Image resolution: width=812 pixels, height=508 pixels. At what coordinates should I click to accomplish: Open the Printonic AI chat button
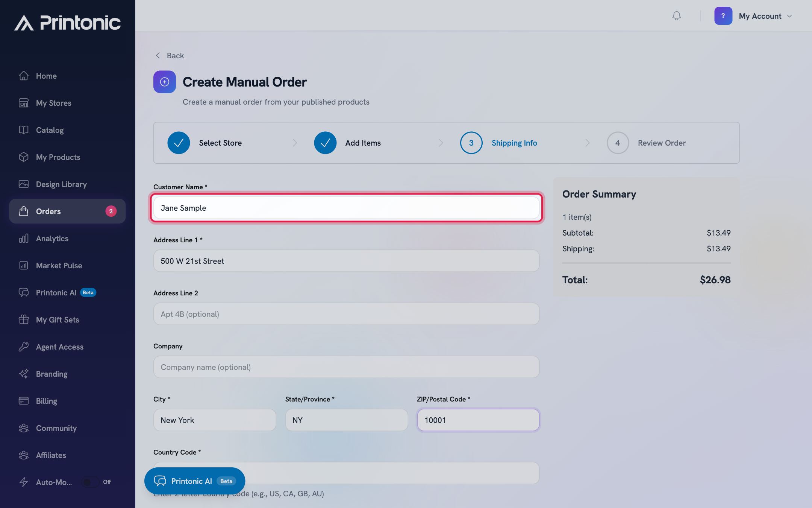coord(195,481)
